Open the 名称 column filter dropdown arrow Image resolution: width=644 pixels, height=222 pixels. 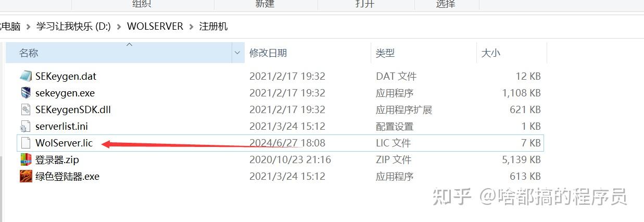237,53
